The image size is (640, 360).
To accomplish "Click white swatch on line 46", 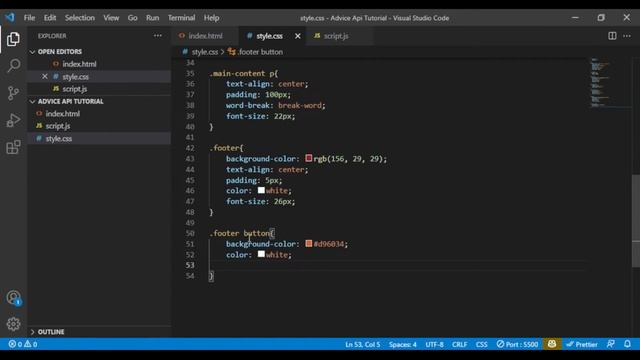I will coord(261,190).
